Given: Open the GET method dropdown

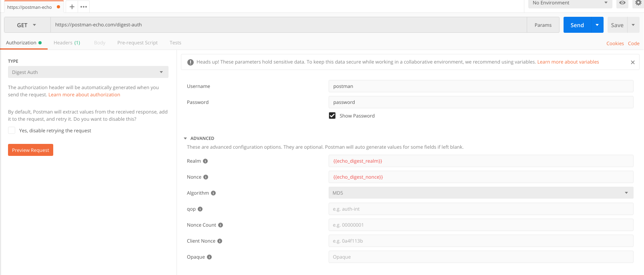Looking at the screenshot, I should pos(27,25).
